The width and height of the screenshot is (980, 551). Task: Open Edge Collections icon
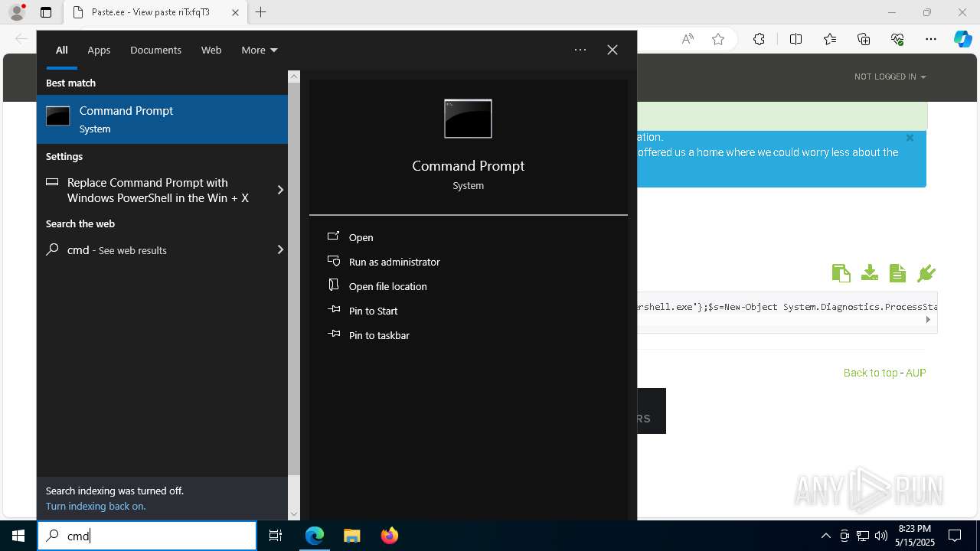[x=864, y=39]
